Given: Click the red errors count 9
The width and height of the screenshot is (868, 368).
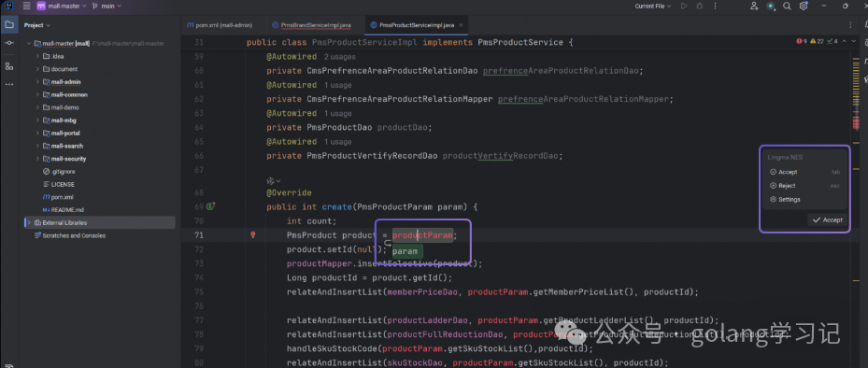Looking at the screenshot, I should pyautogui.click(x=802, y=41).
